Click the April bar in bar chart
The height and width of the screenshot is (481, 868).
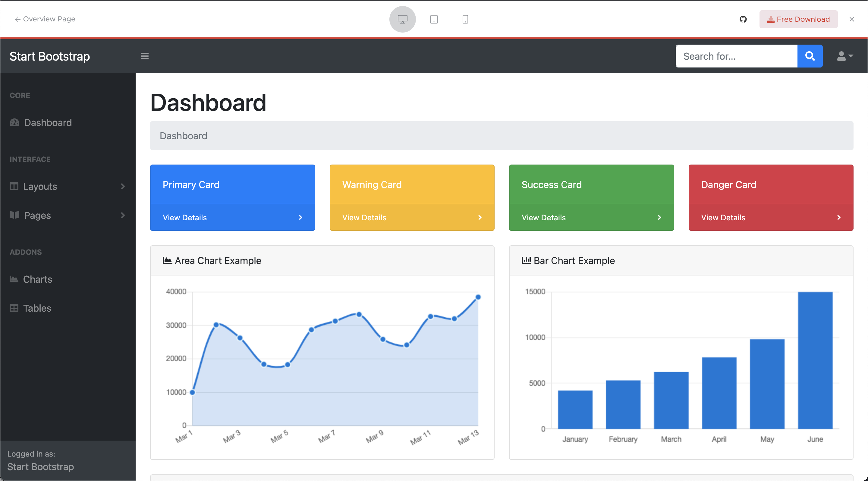(719, 393)
